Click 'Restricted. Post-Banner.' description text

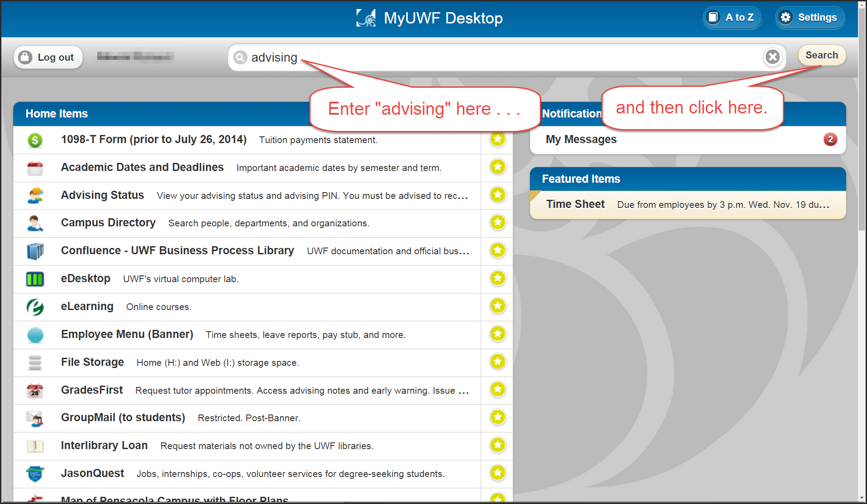249,418
